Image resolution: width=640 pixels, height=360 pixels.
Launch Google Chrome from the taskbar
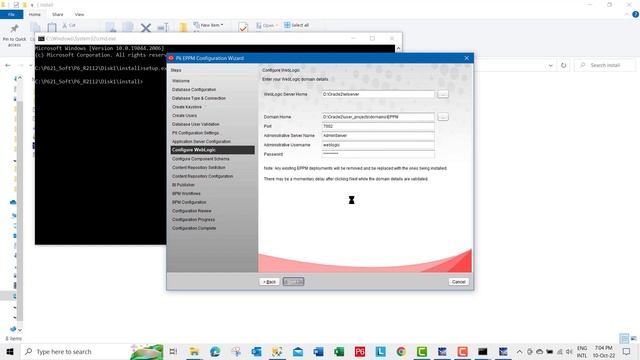click(401, 351)
